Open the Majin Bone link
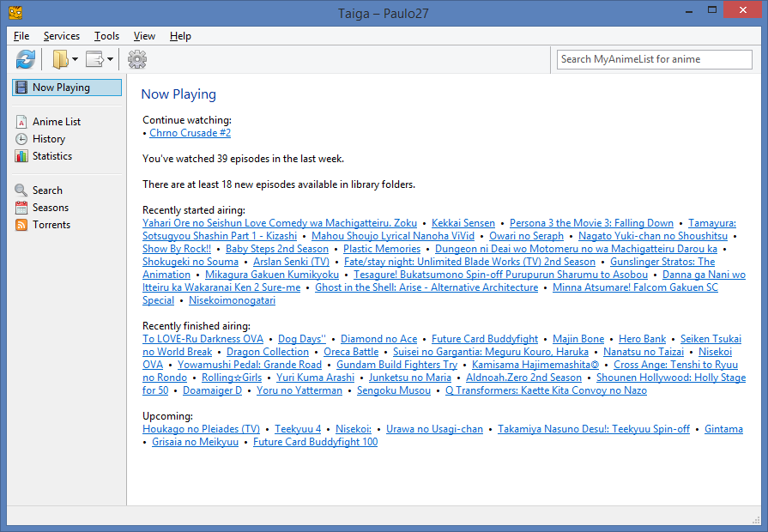The height and width of the screenshot is (532, 768). 578,338
